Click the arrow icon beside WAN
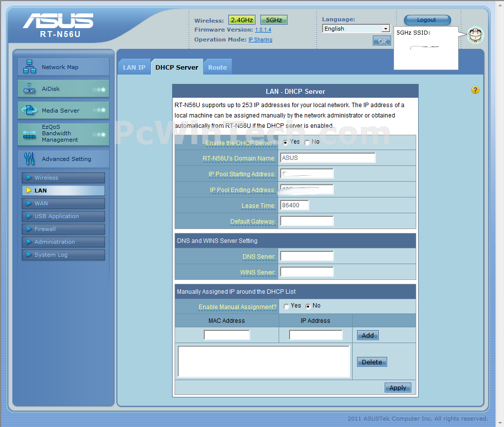The image size is (504, 427). [29, 203]
